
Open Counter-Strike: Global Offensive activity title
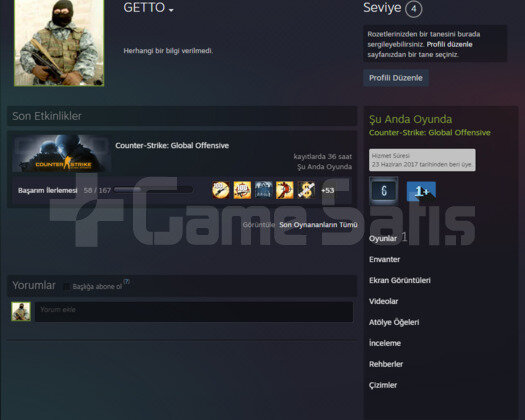coord(172,145)
